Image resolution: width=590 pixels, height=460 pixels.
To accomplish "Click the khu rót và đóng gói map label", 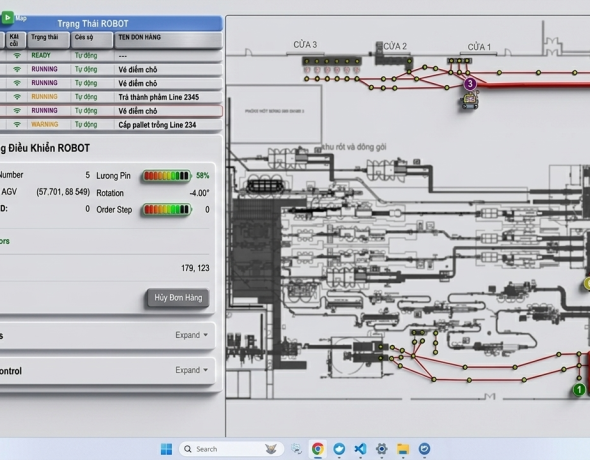I will (x=354, y=147).
